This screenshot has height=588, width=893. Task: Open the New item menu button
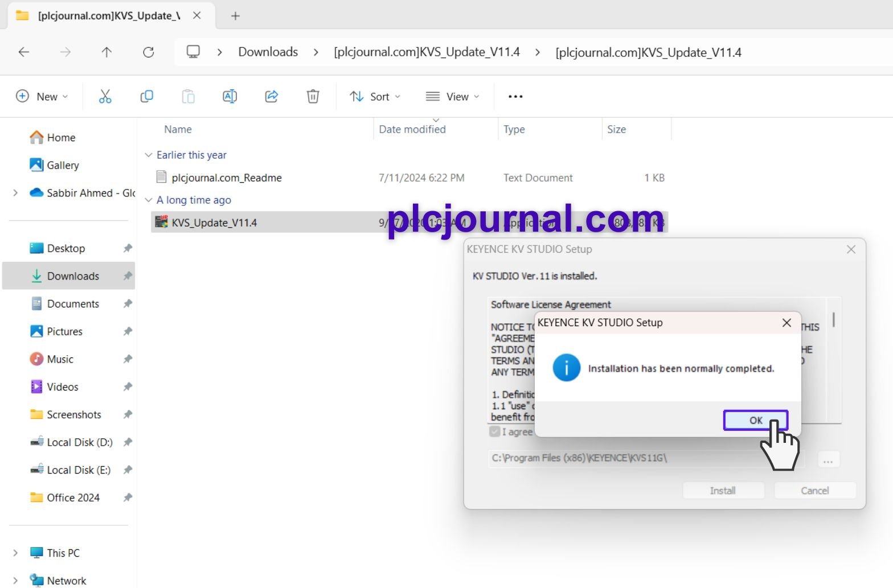[42, 97]
